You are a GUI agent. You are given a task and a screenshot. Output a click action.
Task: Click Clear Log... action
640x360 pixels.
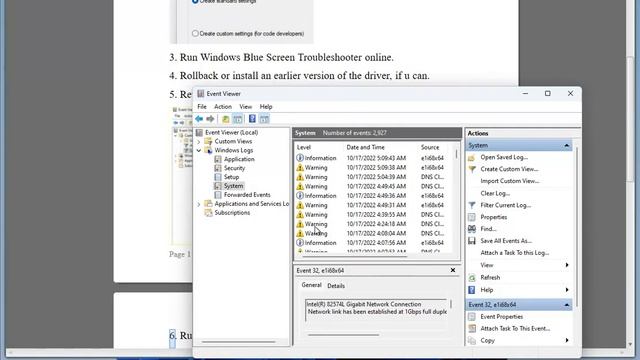pos(495,193)
